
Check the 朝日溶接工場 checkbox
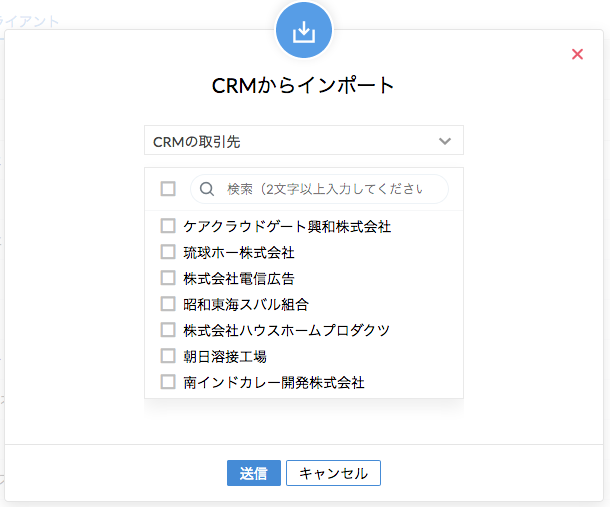(168, 356)
